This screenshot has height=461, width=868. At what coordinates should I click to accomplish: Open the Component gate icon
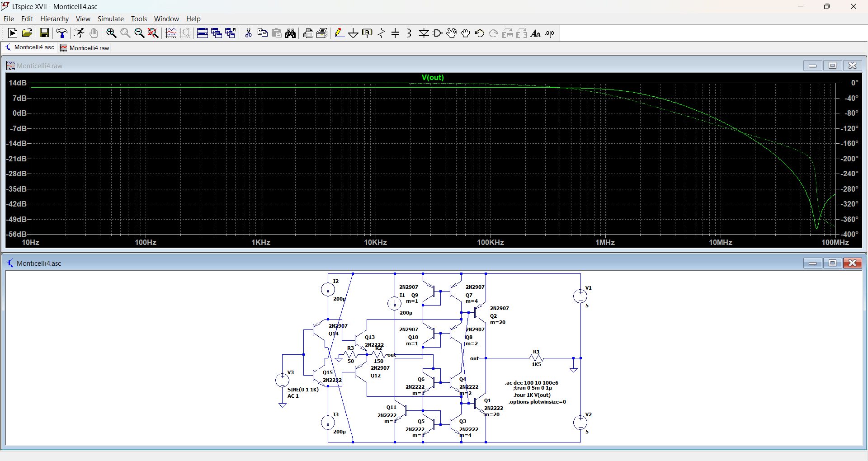(438, 33)
